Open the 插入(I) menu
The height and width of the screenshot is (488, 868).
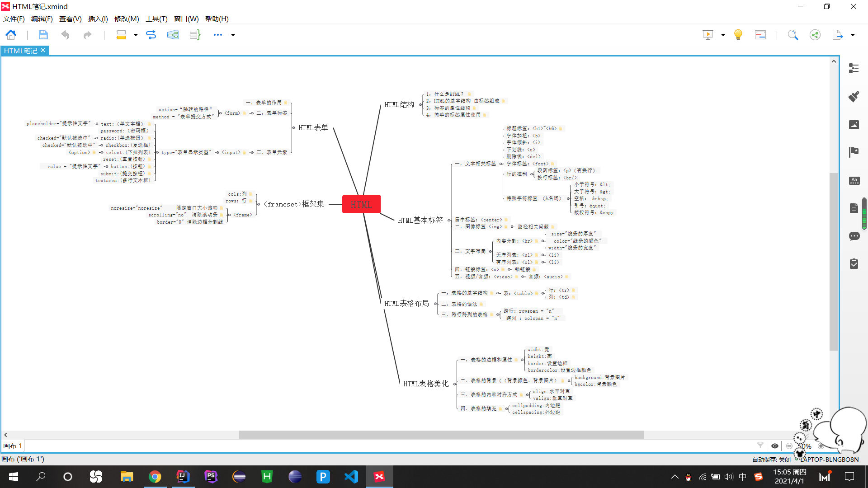tap(98, 19)
